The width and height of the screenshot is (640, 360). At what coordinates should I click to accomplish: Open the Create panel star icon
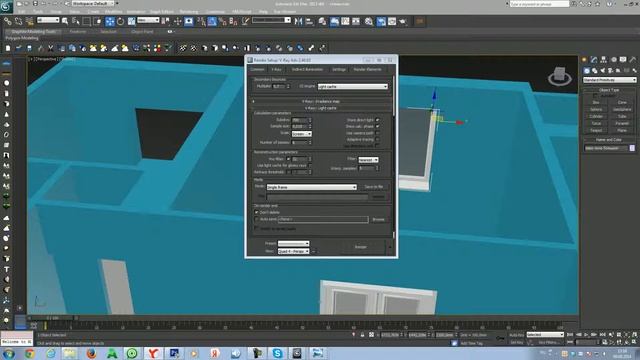(584, 60)
